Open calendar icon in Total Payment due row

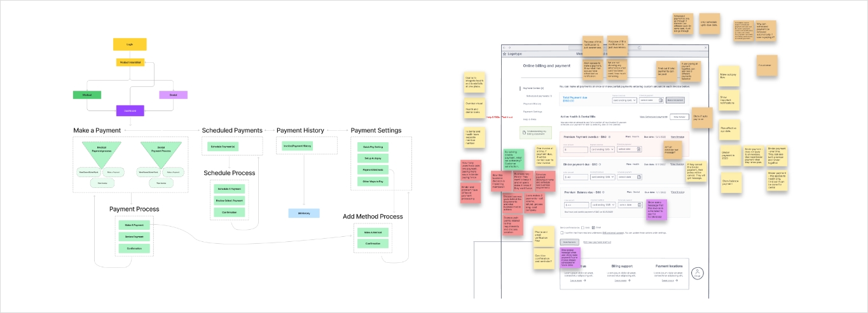660,100
